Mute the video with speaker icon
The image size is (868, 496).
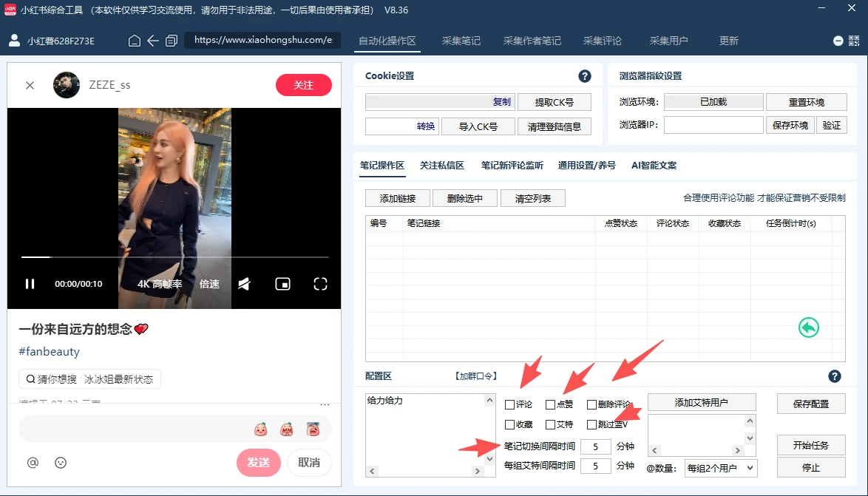click(244, 284)
